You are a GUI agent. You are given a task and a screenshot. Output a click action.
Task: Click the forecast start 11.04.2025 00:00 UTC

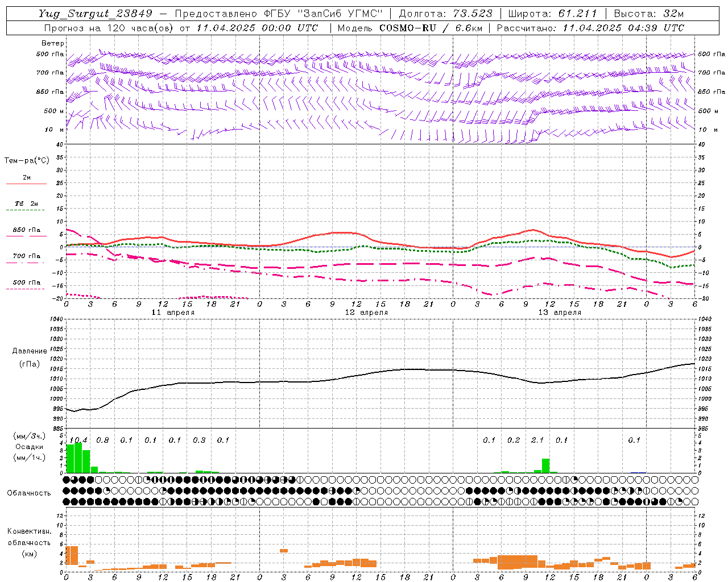(x=257, y=28)
